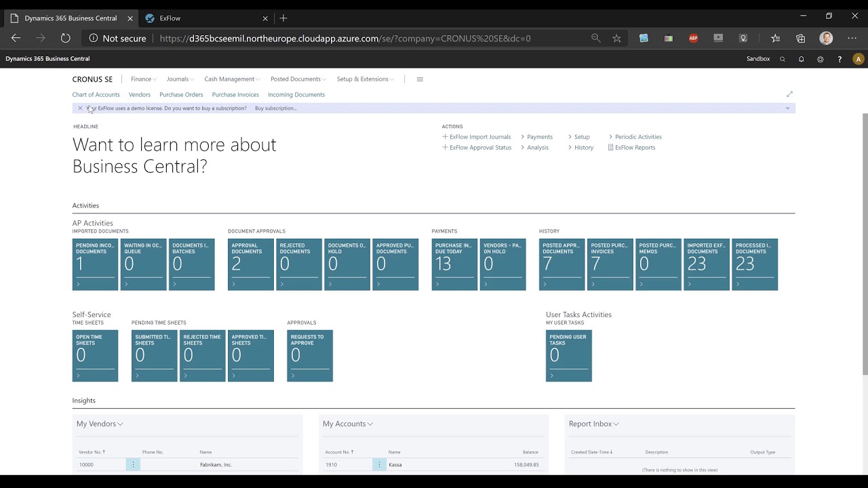This screenshot has height=488, width=868.
Task: Click the browser address bar URL
Action: (x=345, y=39)
